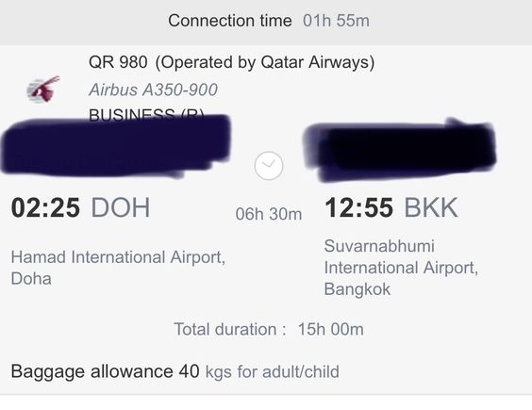The width and height of the screenshot is (532, 410).
Task: Click the redacted block above the arrival time
Action: click(x=400, y=149)
